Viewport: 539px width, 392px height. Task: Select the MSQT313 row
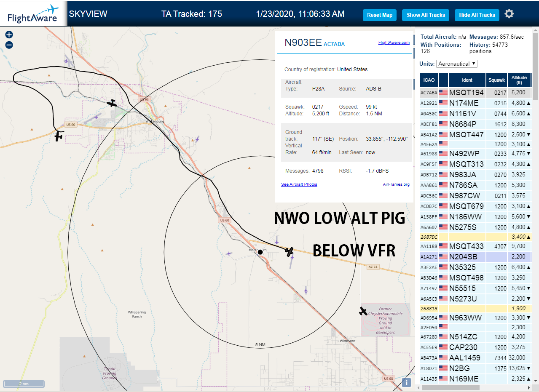pos(475,164)
